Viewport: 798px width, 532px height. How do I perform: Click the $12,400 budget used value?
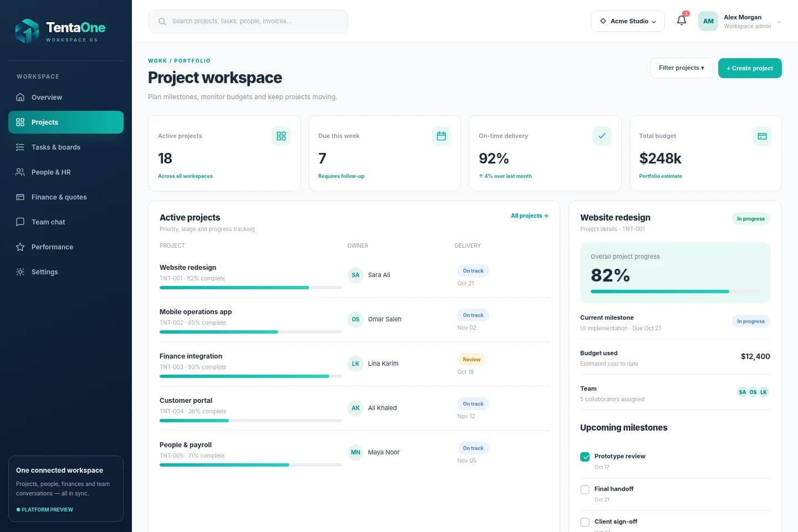tap(755, 356)
